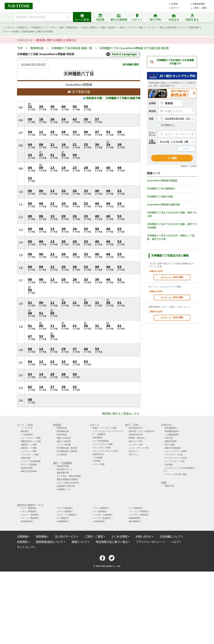The height and width of the screenshot is (644, 214).
Task: Open the 運行/渋滞情報 tab
Action: pyautogui.click(x=119, y=17)
